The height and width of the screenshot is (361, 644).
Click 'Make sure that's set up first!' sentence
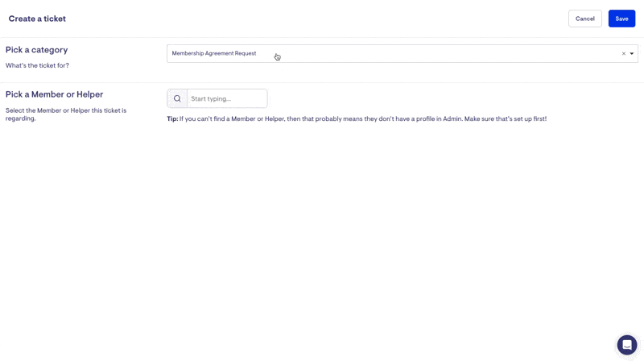[506, 118]
